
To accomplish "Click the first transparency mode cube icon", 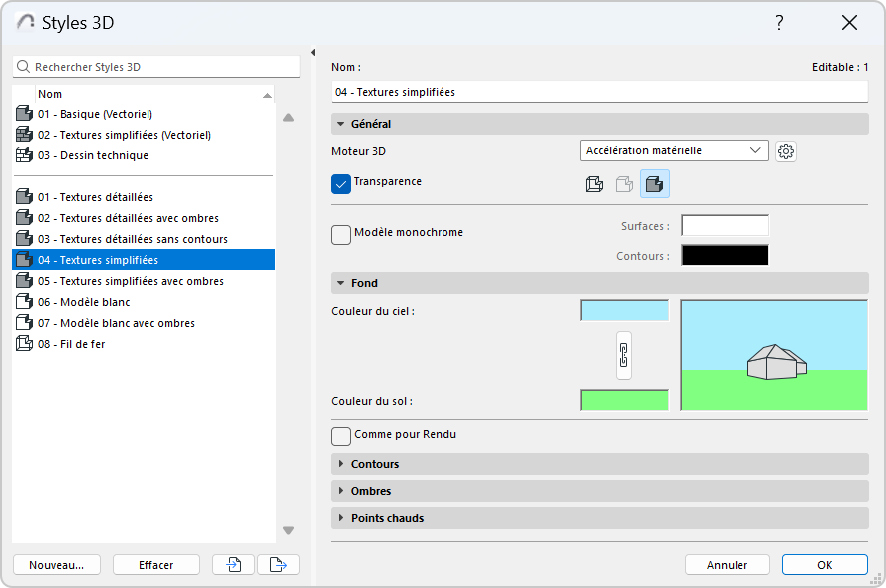I will 594,184.
